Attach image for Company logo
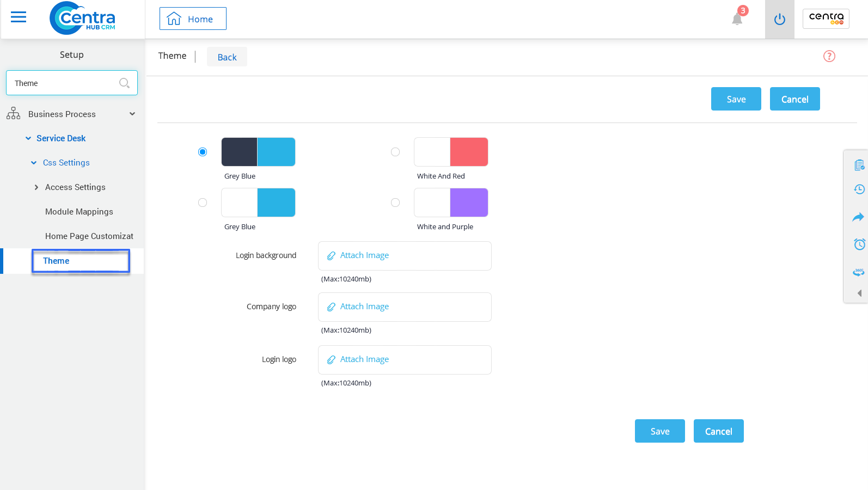The image size is (868, 490). (405, 307)
